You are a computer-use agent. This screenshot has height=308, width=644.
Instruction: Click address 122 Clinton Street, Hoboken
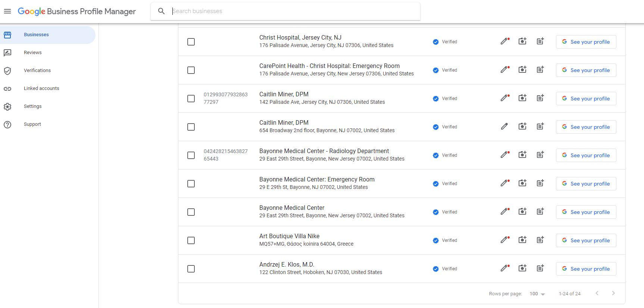pyautogui.click(x=321, y=272)
